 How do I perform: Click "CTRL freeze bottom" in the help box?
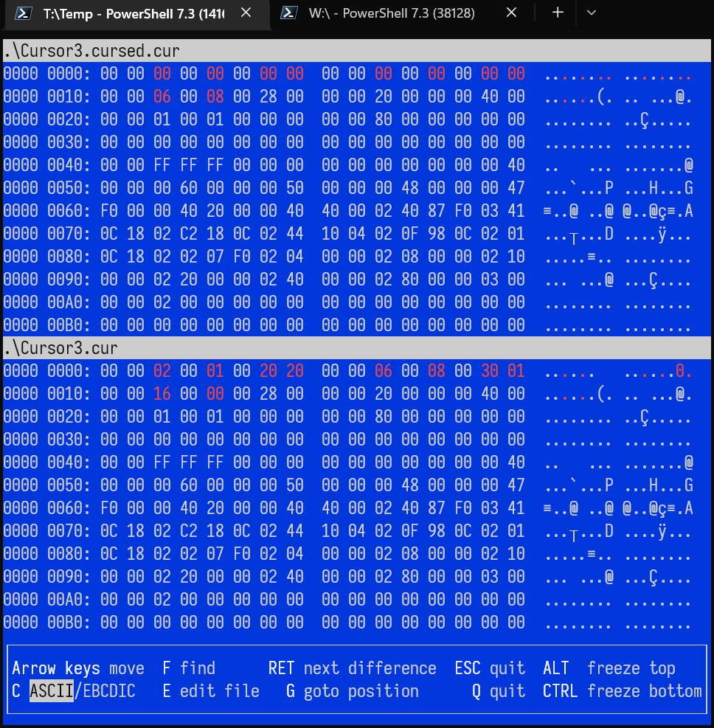pos(622,691)
